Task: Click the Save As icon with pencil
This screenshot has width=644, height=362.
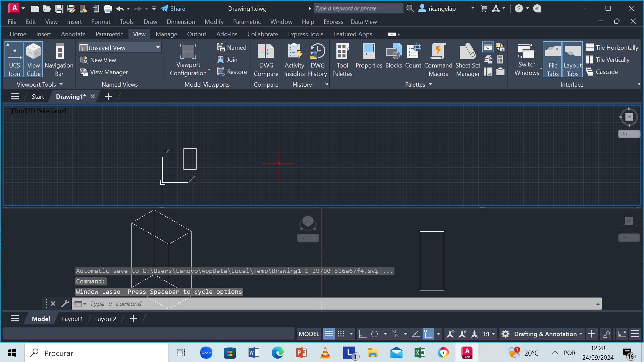Action: 71,8
